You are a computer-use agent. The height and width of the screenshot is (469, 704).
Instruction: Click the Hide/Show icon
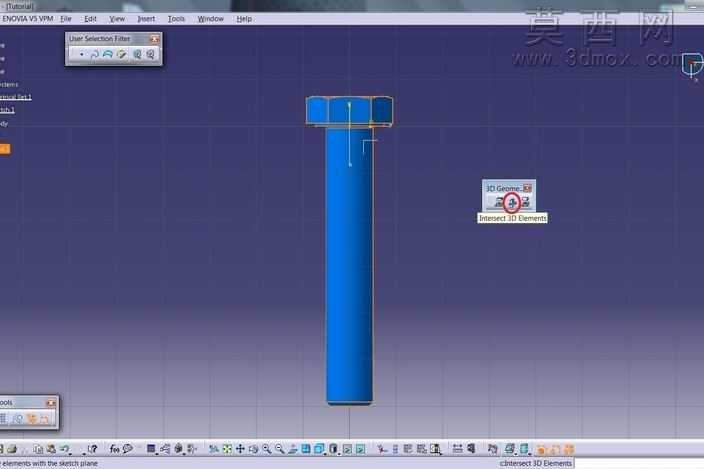tap(347, 449)
